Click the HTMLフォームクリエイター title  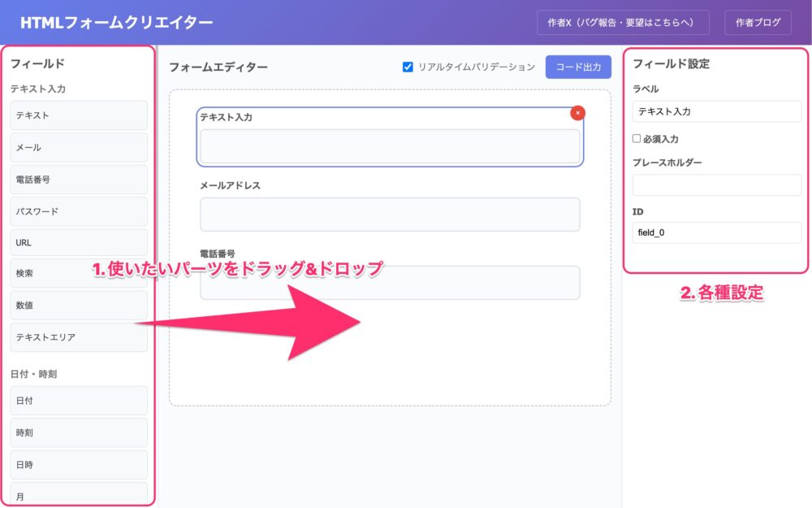(x=116, y=23)
